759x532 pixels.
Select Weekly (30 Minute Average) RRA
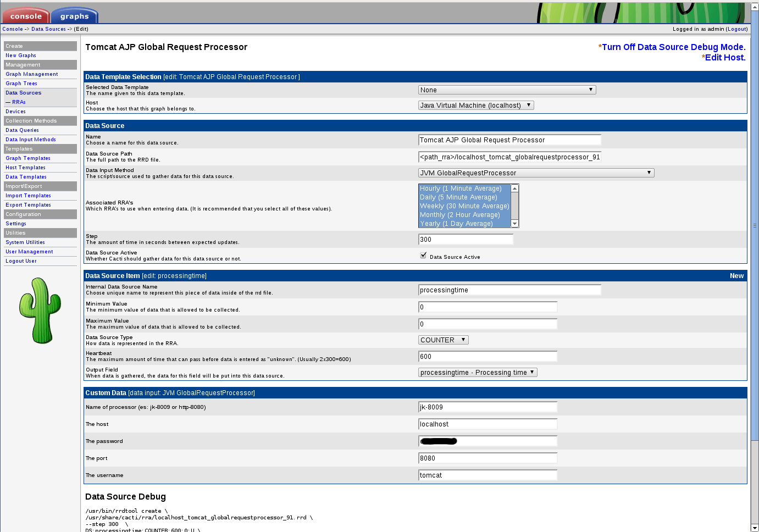pyautogui.click(x=464, y=206)
